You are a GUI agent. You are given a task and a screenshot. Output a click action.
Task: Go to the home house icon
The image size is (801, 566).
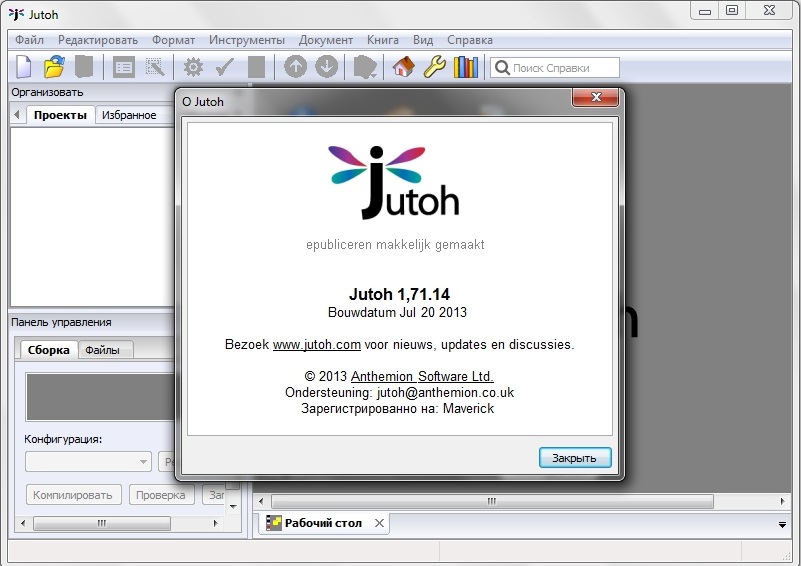pos(404,67)
